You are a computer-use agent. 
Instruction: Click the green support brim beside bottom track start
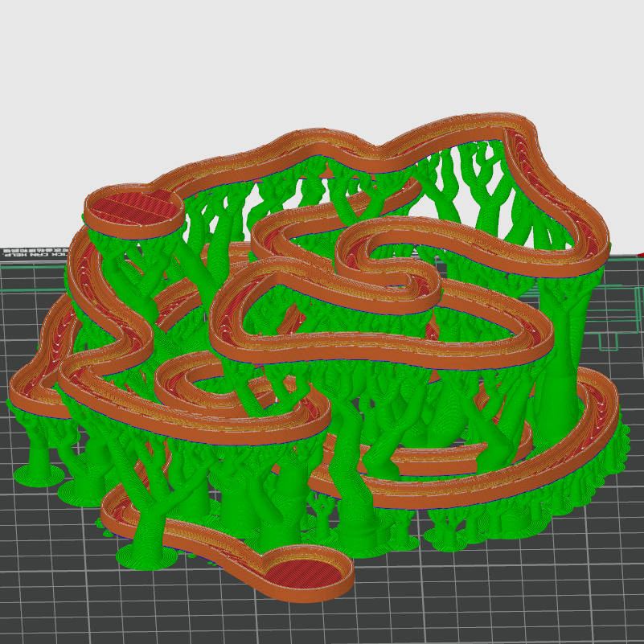pyautogui.click(x=145, y=557)
